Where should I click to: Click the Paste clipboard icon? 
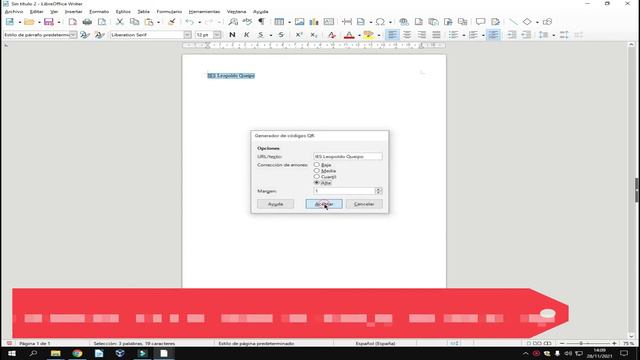[x=149, y=22]
